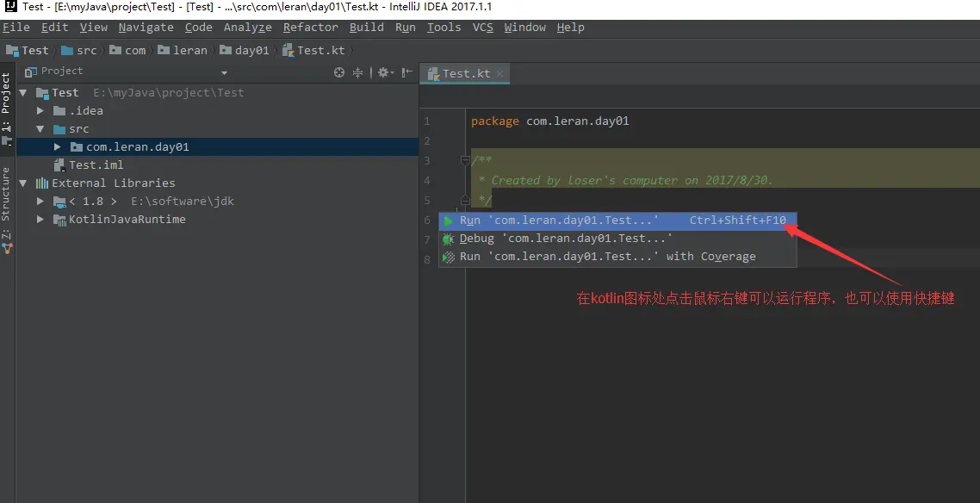Expand the com.leran.day01 package
Screen dimensions: 980x503
pyautogui.click(x=57, y=146)
